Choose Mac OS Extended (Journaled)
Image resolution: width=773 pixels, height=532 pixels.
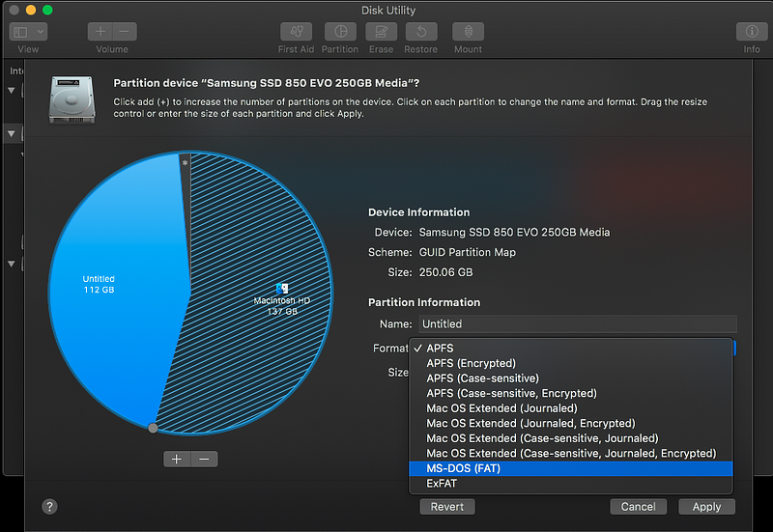point(570,408)
